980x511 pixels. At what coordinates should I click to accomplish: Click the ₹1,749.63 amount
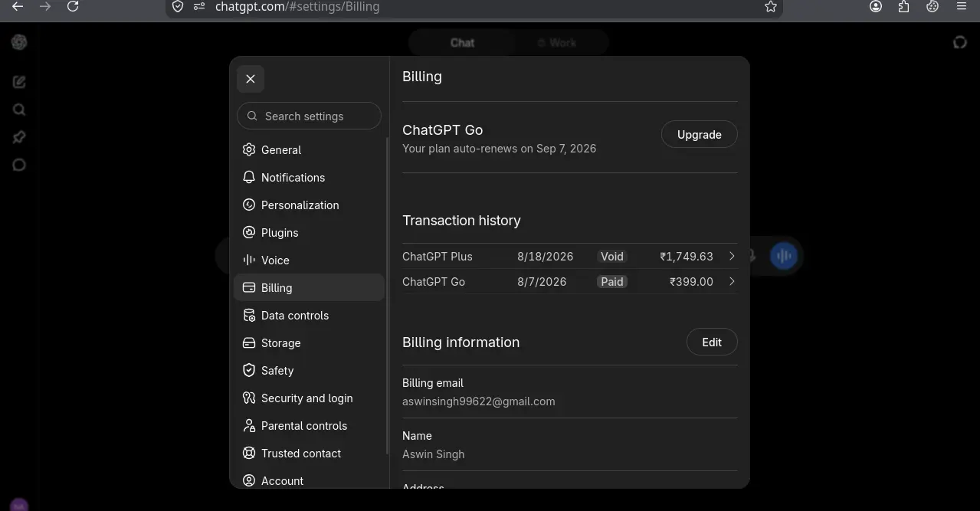pyautogui.click(x=687, y=257)
